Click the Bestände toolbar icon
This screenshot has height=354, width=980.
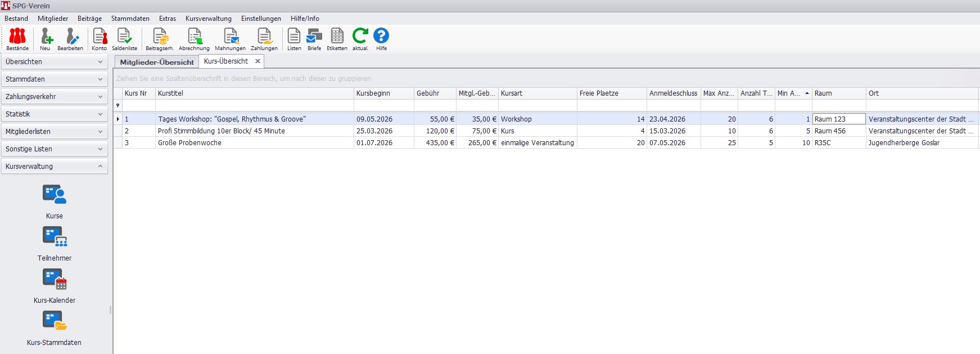pyautogui.click(x=17, y=39)
